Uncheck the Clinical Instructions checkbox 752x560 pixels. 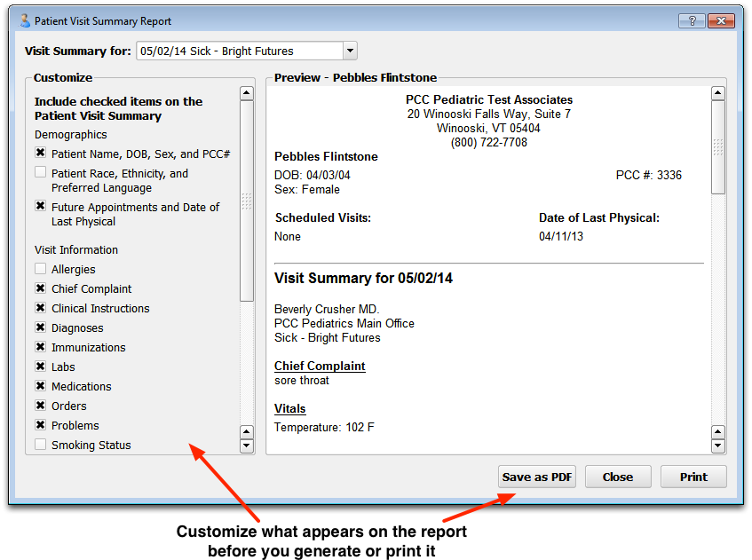41,308
